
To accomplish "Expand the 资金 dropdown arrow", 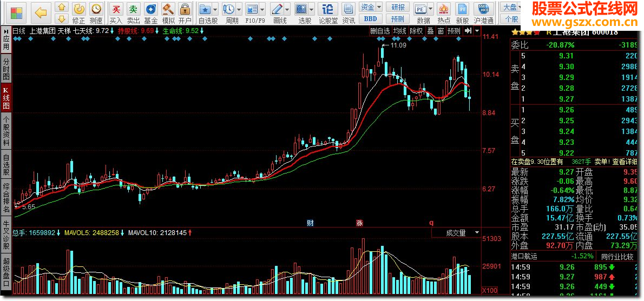I will pyautogui.click(x=379, y=7).
